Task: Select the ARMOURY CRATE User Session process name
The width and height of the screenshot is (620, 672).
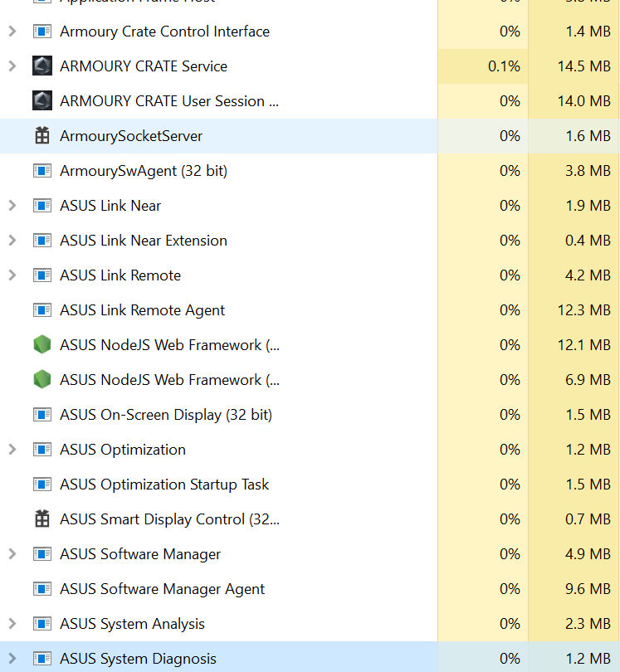Action: 169,101
